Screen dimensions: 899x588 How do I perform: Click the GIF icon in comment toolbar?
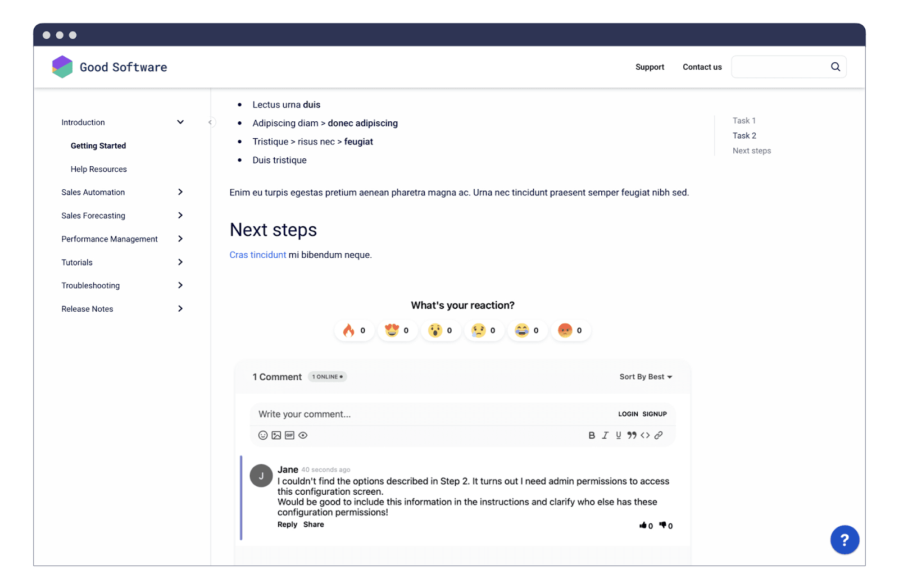coord(289,435)
